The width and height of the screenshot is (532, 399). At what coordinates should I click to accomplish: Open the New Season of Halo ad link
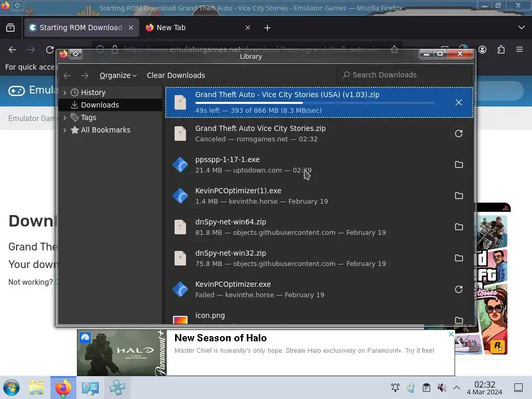[x=220, y=338]
